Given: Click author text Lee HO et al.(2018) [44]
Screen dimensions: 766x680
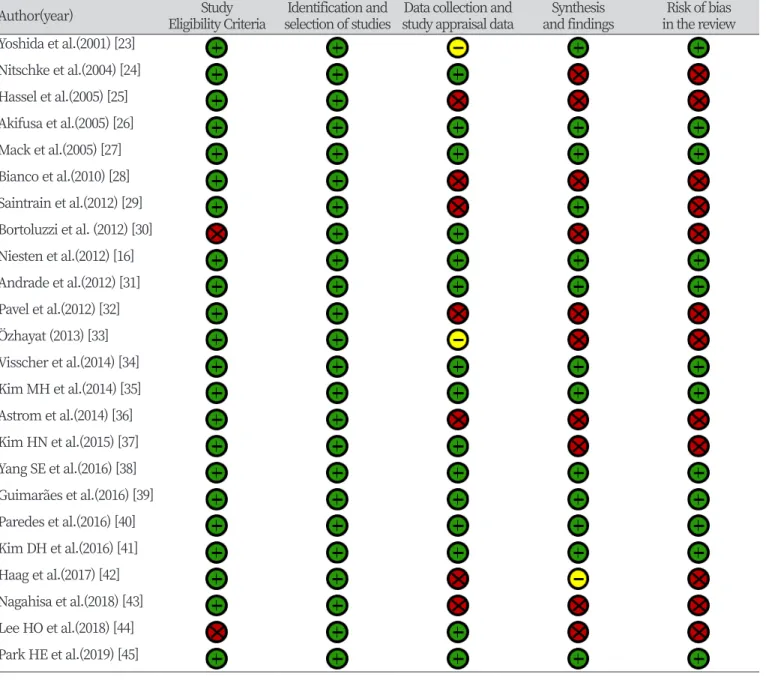Looking at the screenshot, I should pos(67,628).
